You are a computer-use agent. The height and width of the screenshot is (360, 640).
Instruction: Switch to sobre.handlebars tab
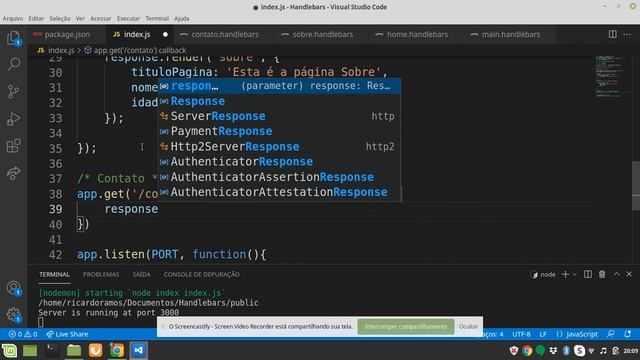click(322, 34)
